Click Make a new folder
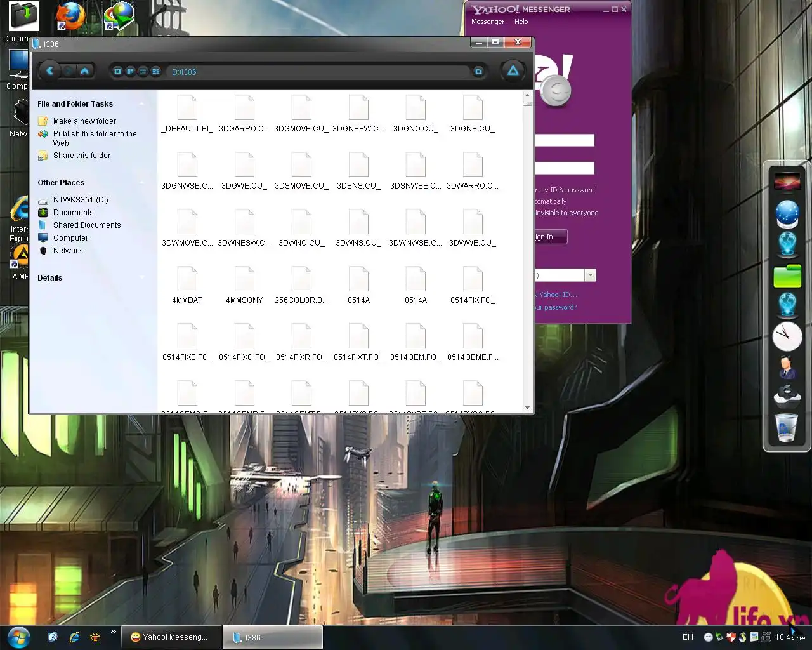This screenshot has height=650, width=812. pos(84,121)
